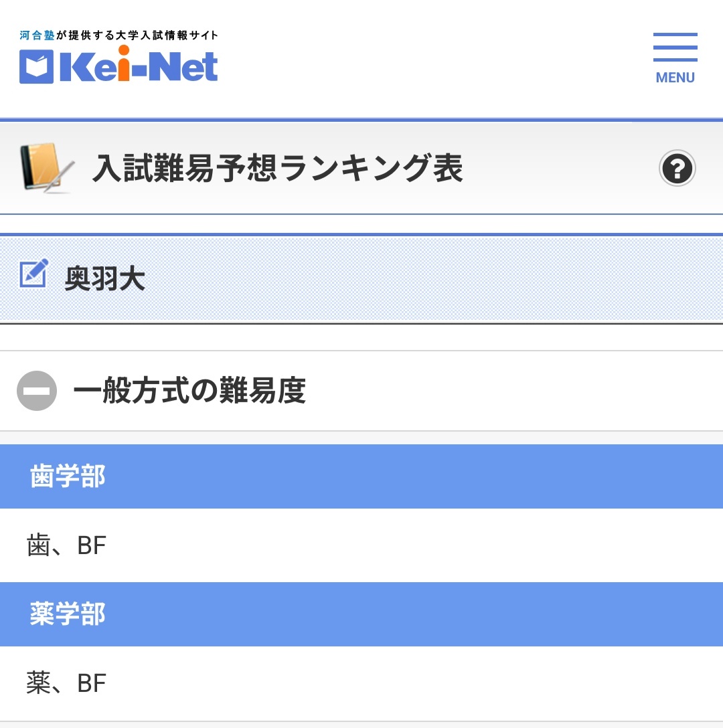Select the 薬学部 blue header
This screenshot has height=728, width=723.
click(361, 614)
